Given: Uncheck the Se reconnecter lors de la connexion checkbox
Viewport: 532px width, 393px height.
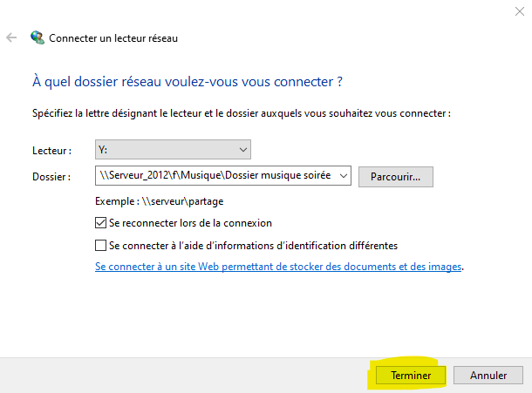Looking at the screenshot, I should [100, 223].
